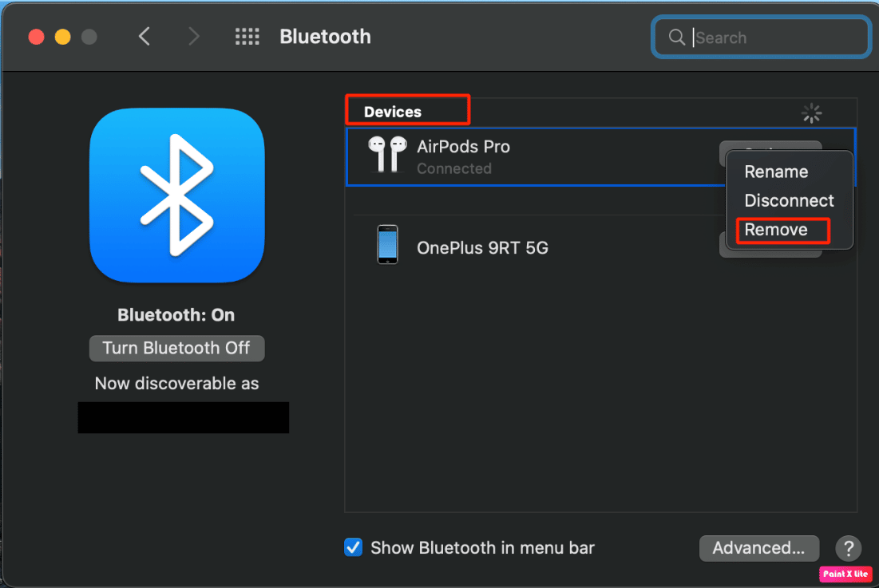
Task: Choose Disconnect from the context menu
Action: click(x=789, y=200)
